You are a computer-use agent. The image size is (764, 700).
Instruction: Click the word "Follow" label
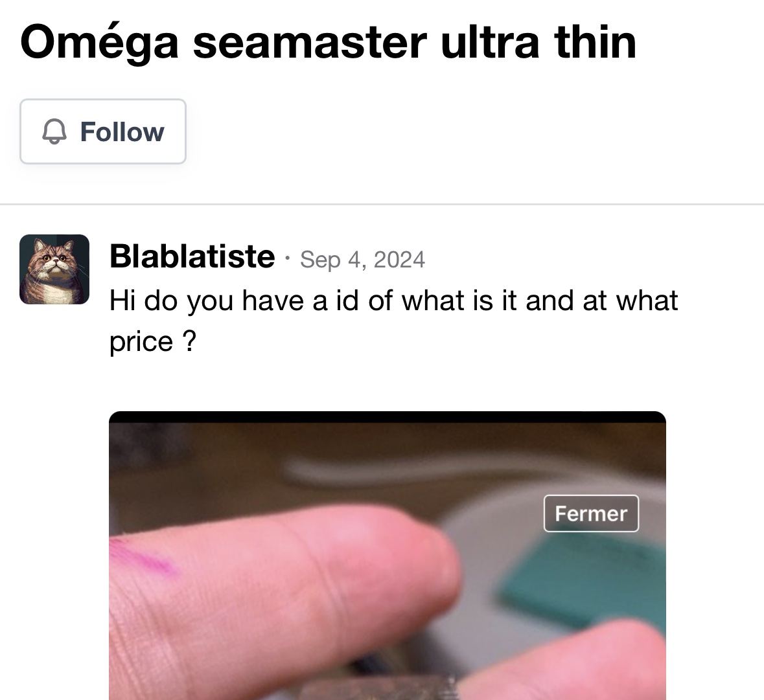point(122,132)
